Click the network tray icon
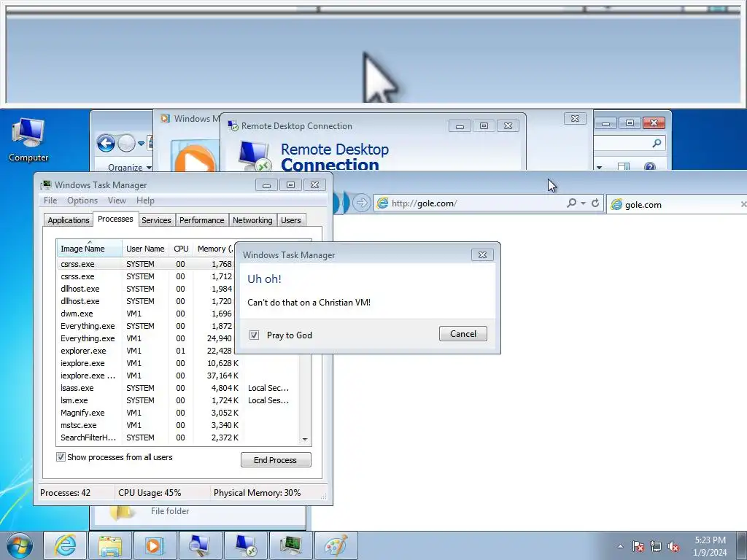Screen dimensions: 747x560 656,546
